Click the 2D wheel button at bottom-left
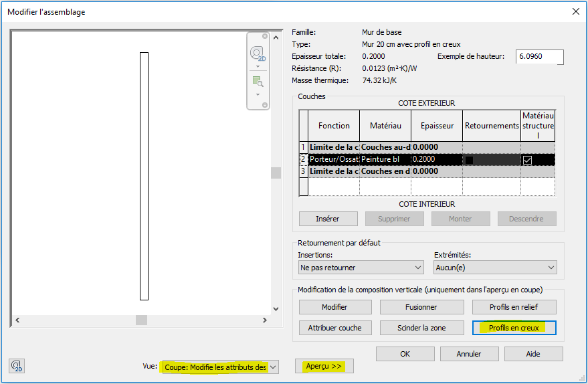 point(16,366)
